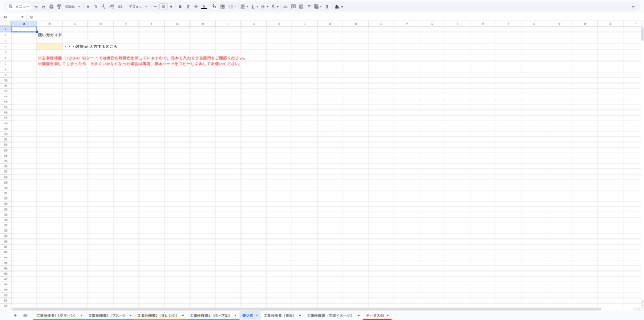Screen dimensions: 644x320
Task: Open text wrapping dropdown
Action: (265, 7)
